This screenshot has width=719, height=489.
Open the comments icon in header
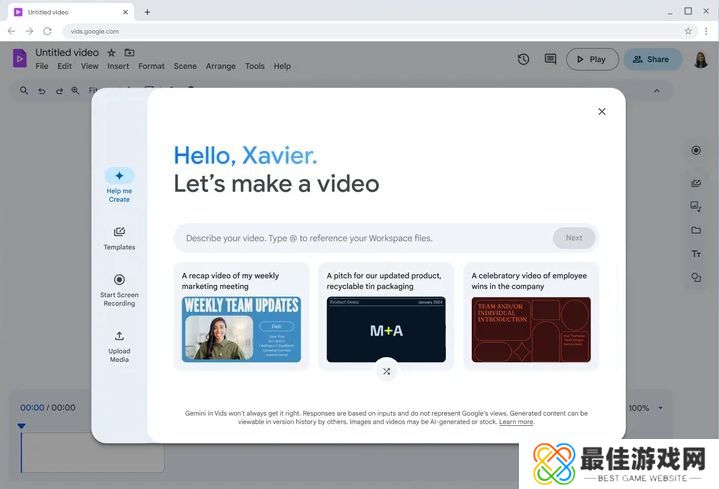(x=550, y=59)
